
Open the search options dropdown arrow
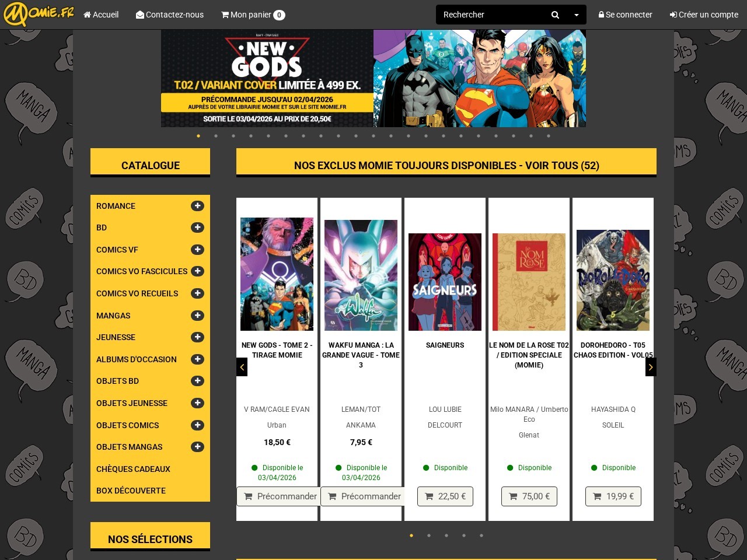point(576,15)
